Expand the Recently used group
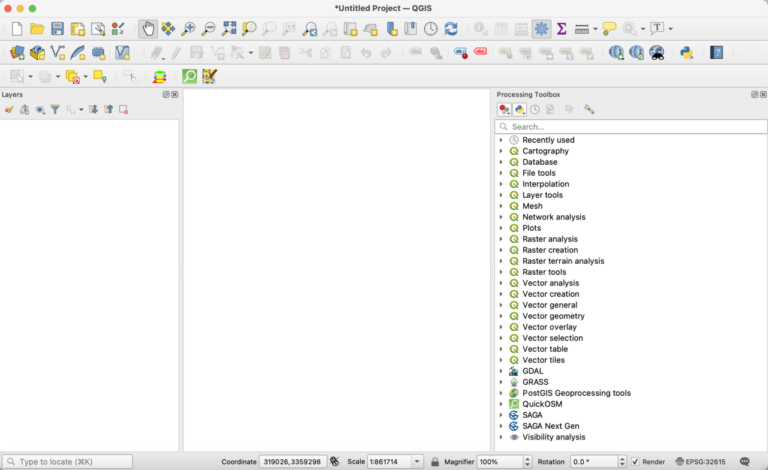 [x=501, y=140]
